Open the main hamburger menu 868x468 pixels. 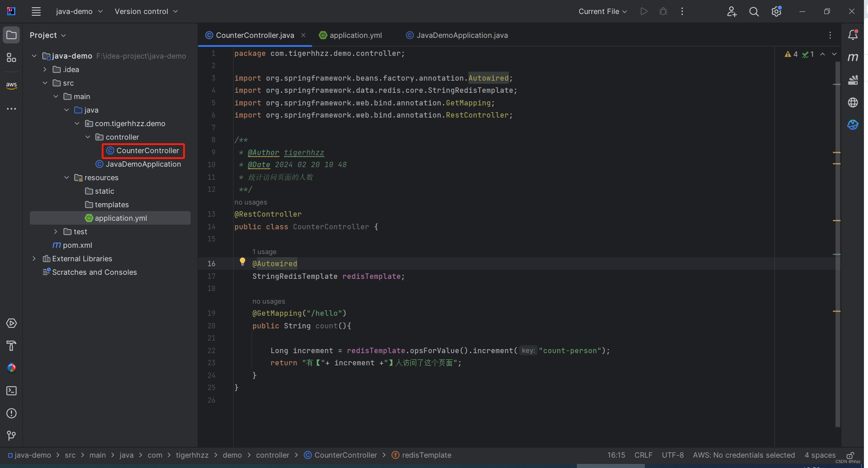tap(36, 11)
